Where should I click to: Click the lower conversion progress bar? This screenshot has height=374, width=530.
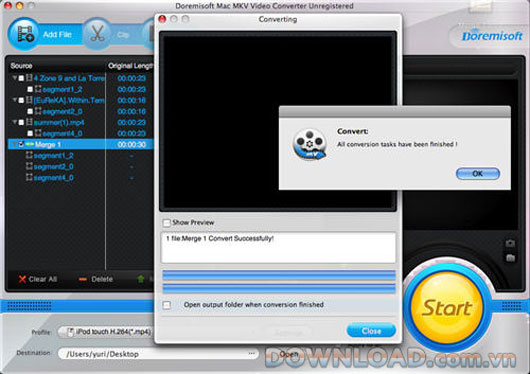tap(279, 288)
